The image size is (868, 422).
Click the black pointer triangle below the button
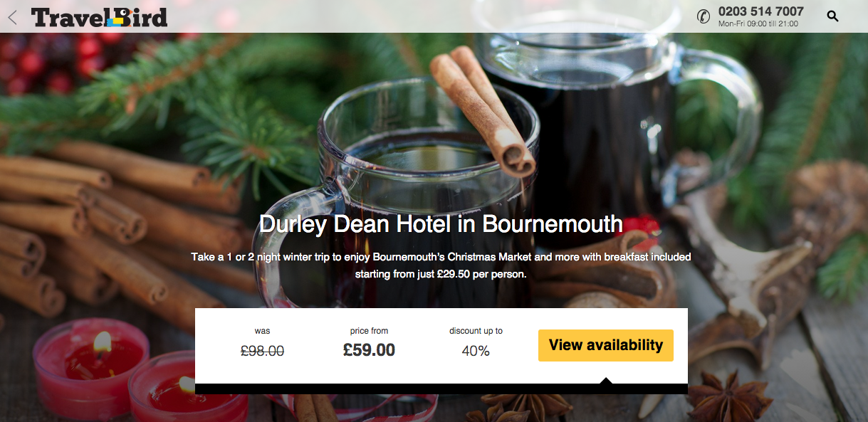pyautogui.click(x=606, y=380)
